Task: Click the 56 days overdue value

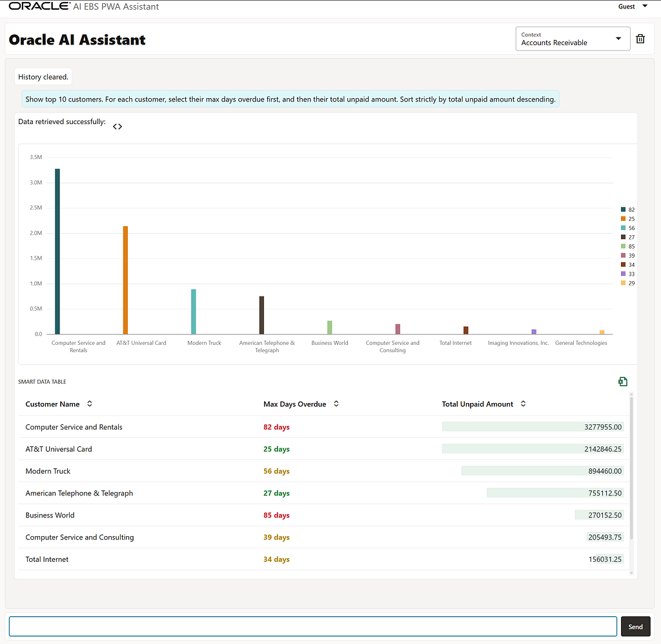Action: (276, 471)
